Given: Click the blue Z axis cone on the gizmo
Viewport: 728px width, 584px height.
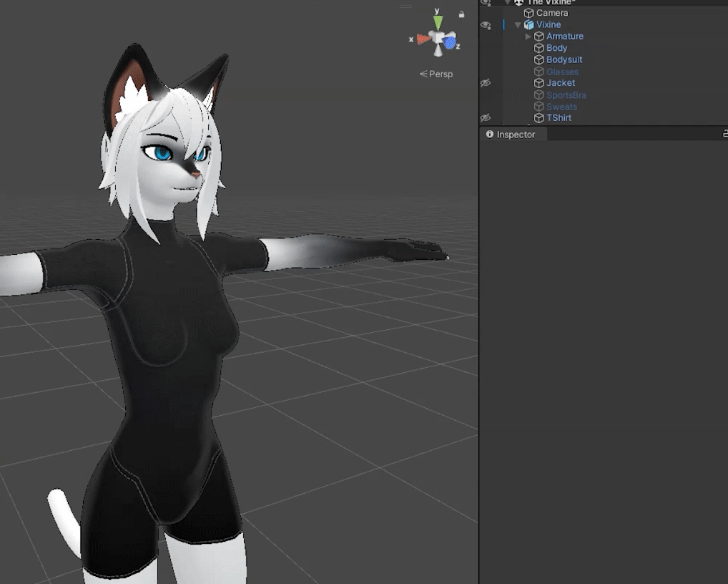Looking at the screenshot, I should click(x=449, y=43).
